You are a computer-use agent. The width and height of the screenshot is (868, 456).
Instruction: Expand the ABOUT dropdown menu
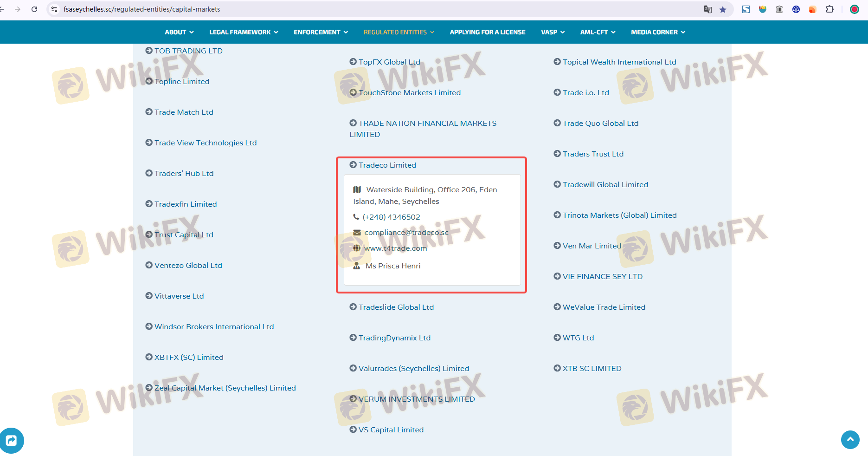tap(179, 32)
